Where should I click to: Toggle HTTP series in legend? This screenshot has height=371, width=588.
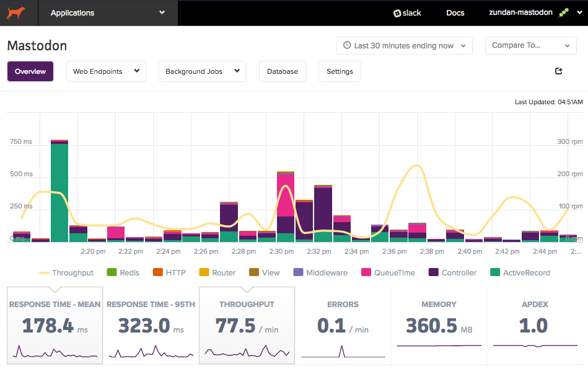[169, 272]
